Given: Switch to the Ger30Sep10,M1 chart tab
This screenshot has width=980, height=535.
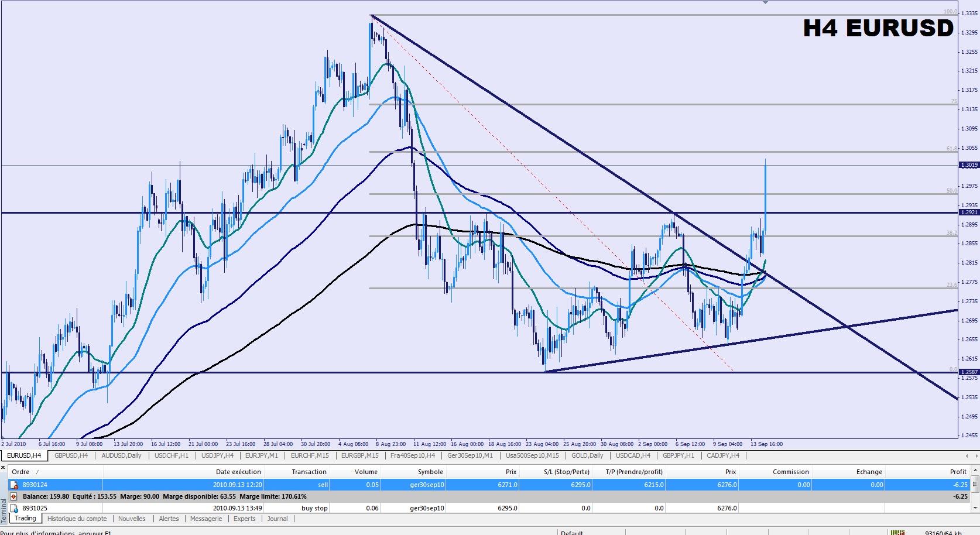Looking at the screenshot, I should coord(470,455).
